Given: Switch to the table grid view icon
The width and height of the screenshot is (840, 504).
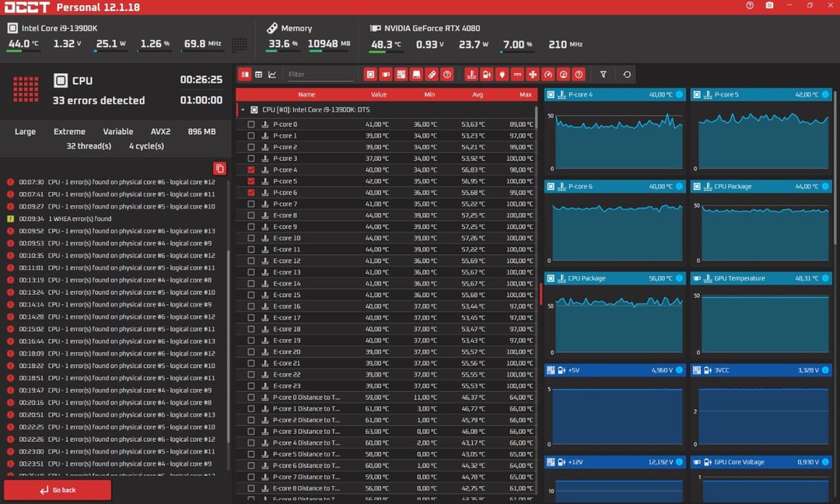Looking at the screenshot, I should pos(259,75).
